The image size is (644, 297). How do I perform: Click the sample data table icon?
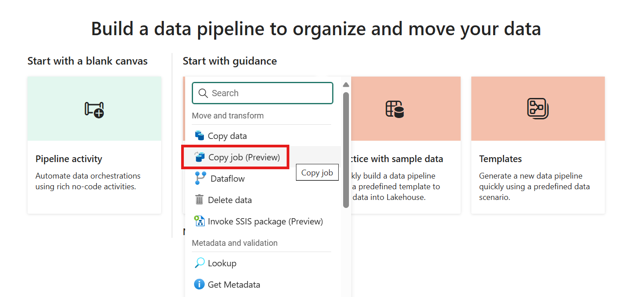[x=394, y=109]
